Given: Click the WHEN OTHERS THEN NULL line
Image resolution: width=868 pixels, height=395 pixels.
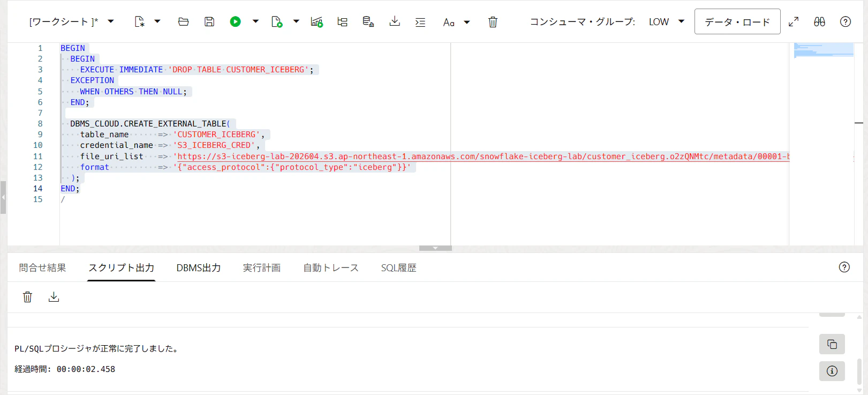Looking at the screenshot, I should pos(133,92).
